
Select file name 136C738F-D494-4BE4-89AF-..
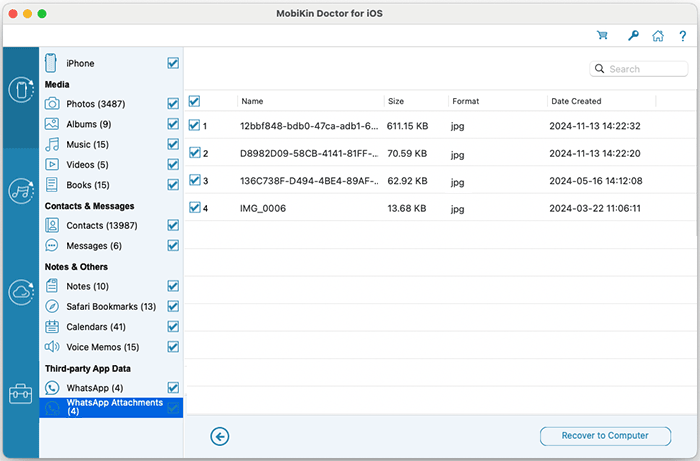pyautogui.click(x=309, y=181)
